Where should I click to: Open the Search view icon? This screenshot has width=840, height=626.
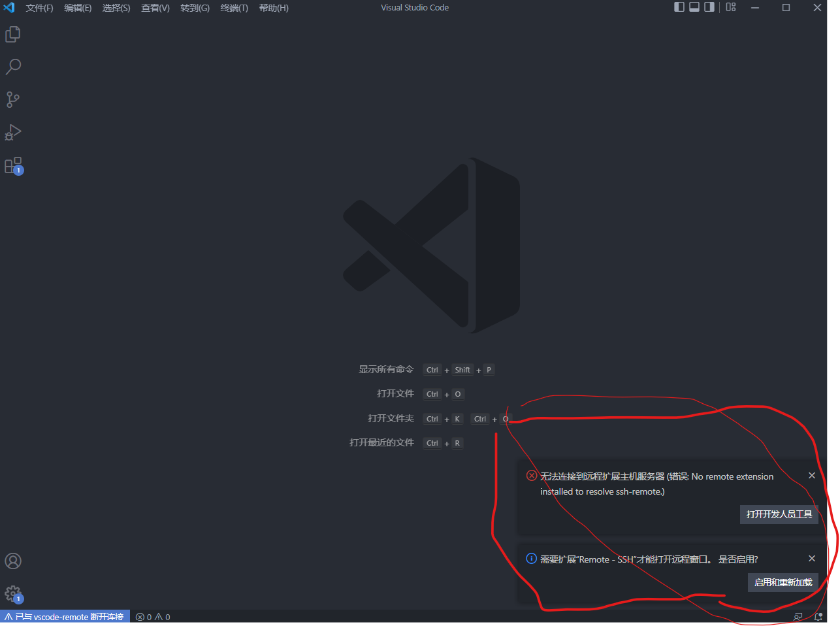(13, 67)
